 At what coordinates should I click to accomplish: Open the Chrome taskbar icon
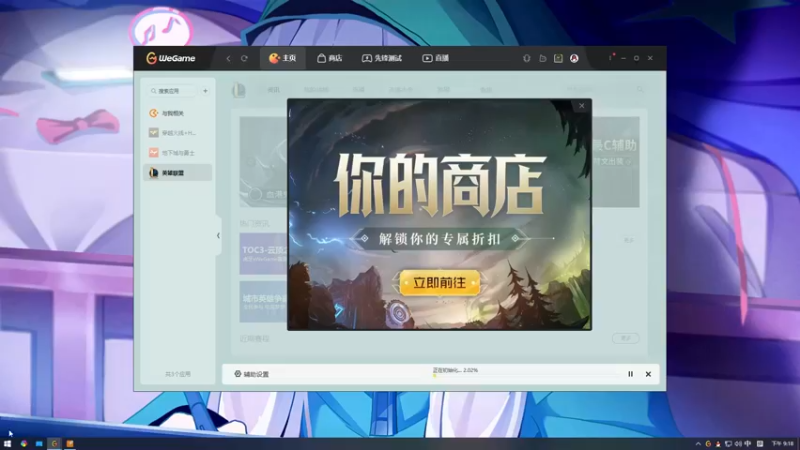[23, 444]
